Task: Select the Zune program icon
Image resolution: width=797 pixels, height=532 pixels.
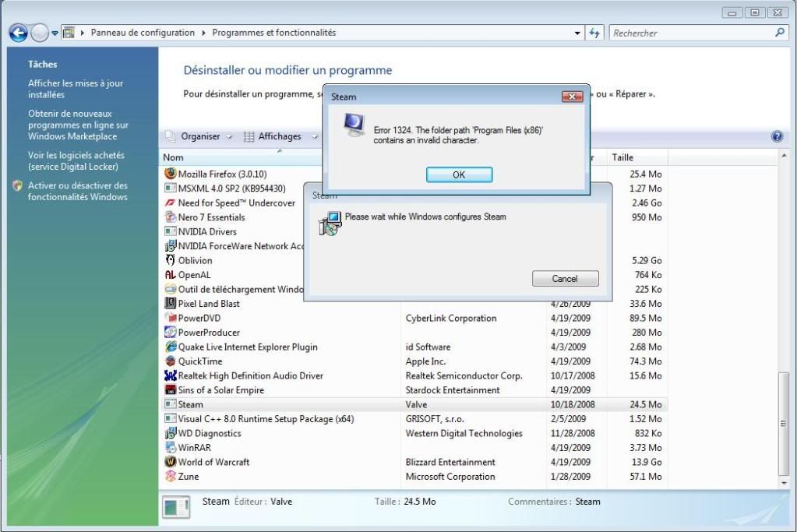Action: pyautogui.click(x=171, y=477)
